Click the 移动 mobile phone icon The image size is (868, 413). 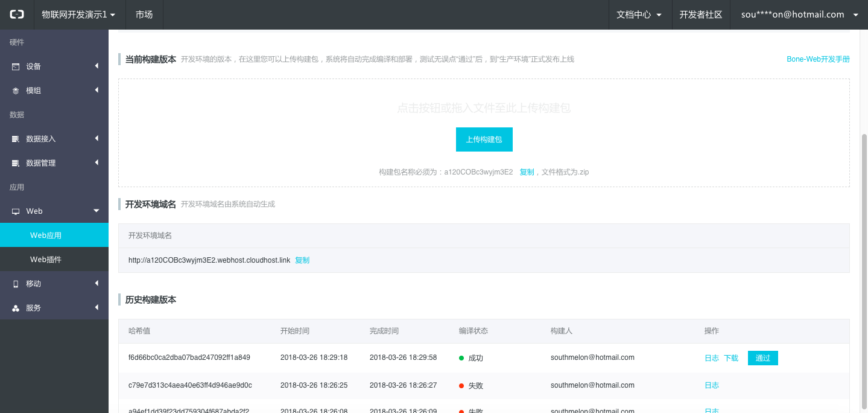pyautogui.click(x=16, y=284)
